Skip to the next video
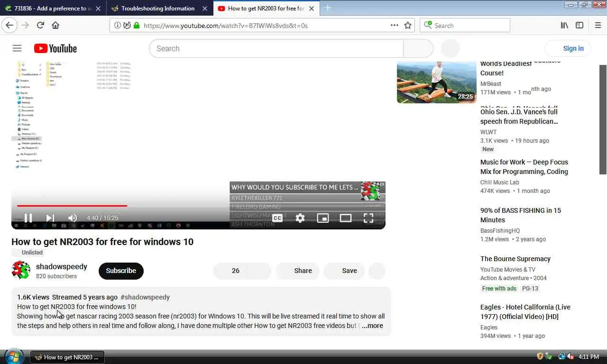This screenshot has height=364, width=607. click(50, 218)
